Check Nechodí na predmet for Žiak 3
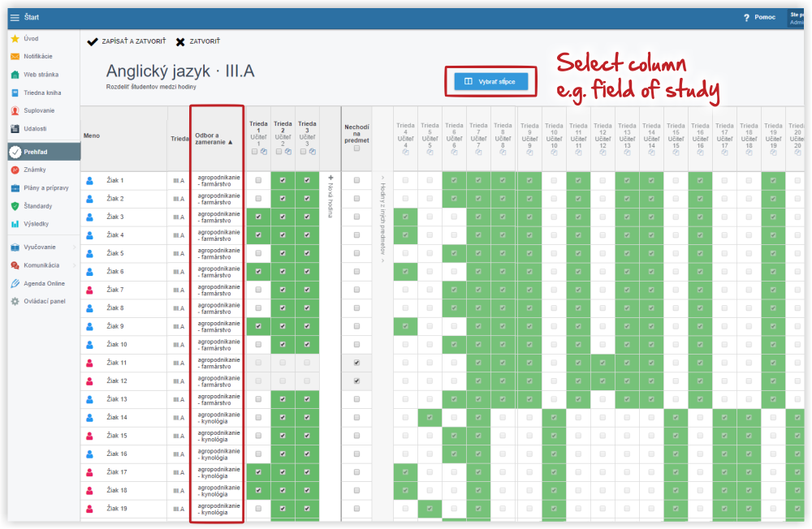The height and width of the screenshot is (529, 812). click(356, 217)
